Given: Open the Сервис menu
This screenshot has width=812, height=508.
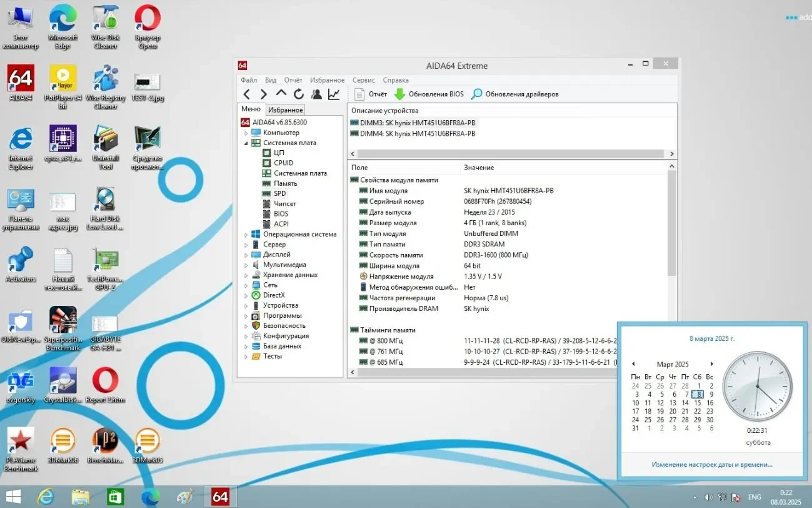Looking at the screenshot, I should click(x=363, y=80).
